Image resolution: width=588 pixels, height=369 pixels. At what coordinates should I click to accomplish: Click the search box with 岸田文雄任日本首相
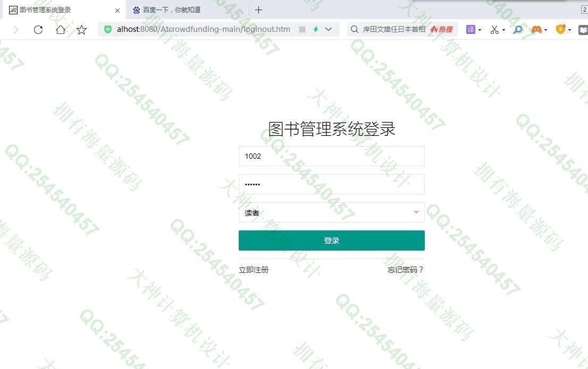pos(394,29)
